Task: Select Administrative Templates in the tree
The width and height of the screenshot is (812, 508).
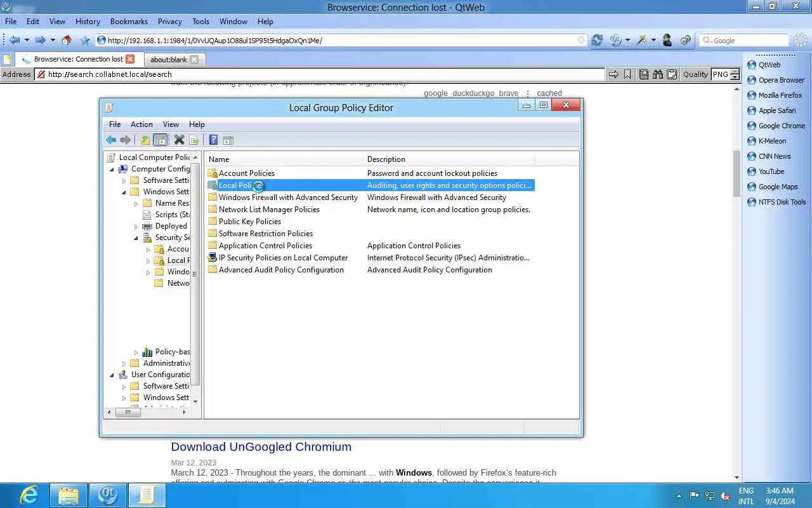Action: point(166,363)
